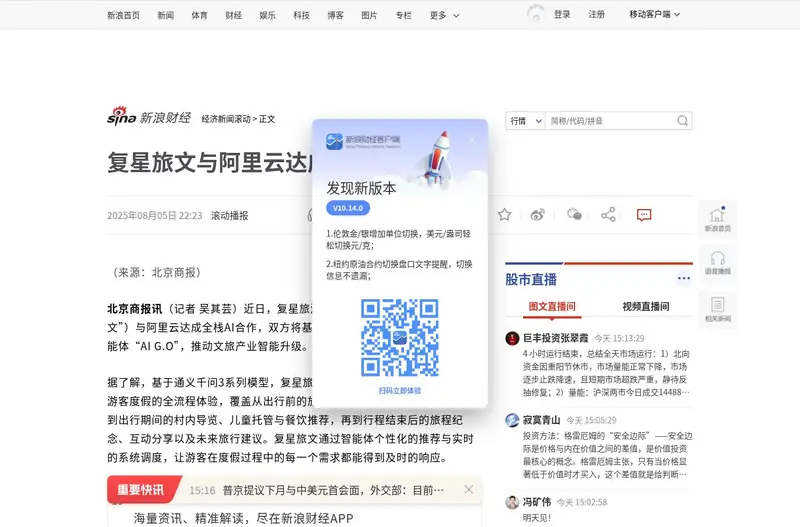Click the QR code in popup

pos(400,338)
